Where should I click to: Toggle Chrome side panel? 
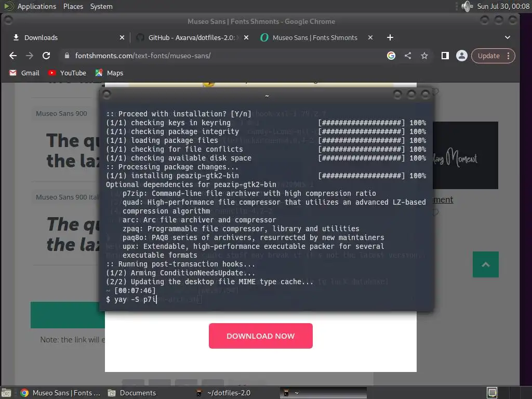pos(445,56)
